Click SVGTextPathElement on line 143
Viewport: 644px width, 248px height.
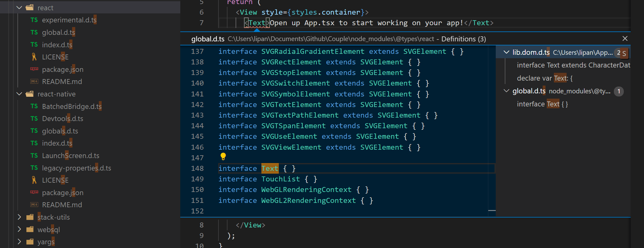coord(300,115)
